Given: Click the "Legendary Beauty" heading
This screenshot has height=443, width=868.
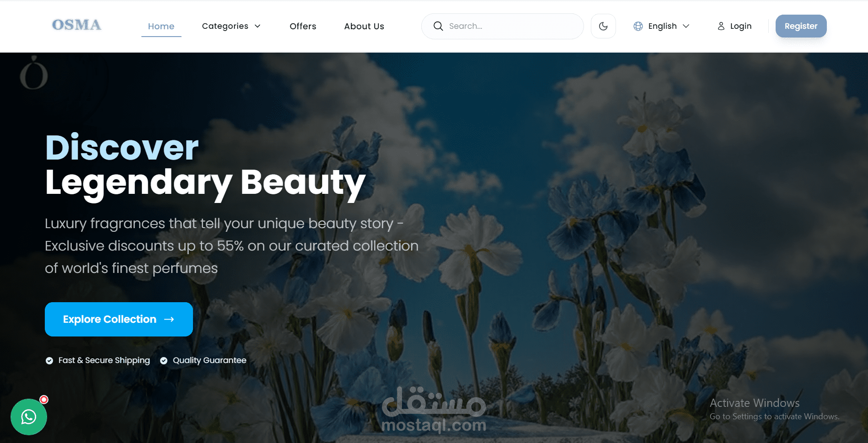Looking at the screenshot, I should coord(205,183).
